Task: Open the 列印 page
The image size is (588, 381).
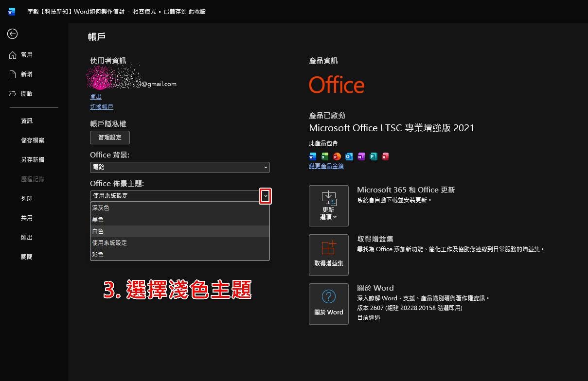Action: coord(27,199)
